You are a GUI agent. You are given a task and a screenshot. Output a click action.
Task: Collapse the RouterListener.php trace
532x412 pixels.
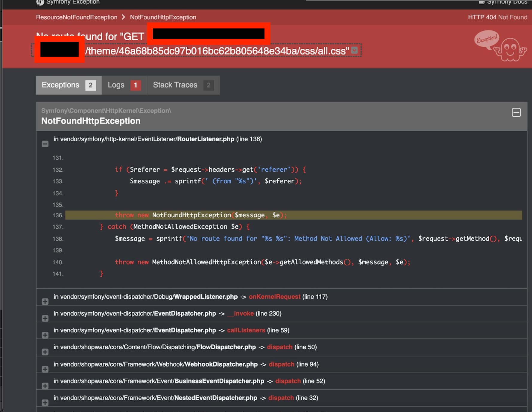[45, 144]
